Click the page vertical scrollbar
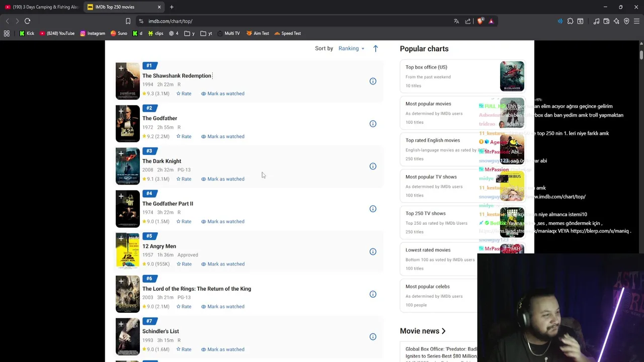The image size is (644, 362). [641, 54]
